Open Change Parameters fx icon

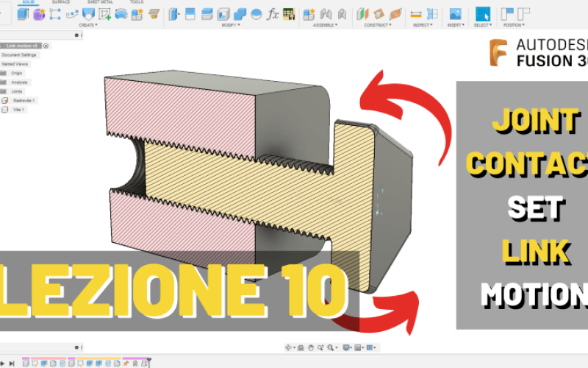[x=273, y=14]
